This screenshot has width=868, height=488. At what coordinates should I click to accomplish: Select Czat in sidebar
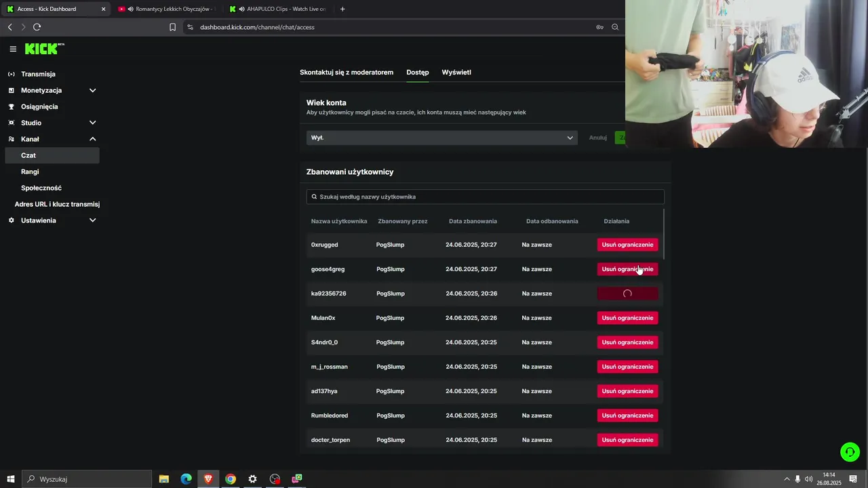[x=52, y=155]
